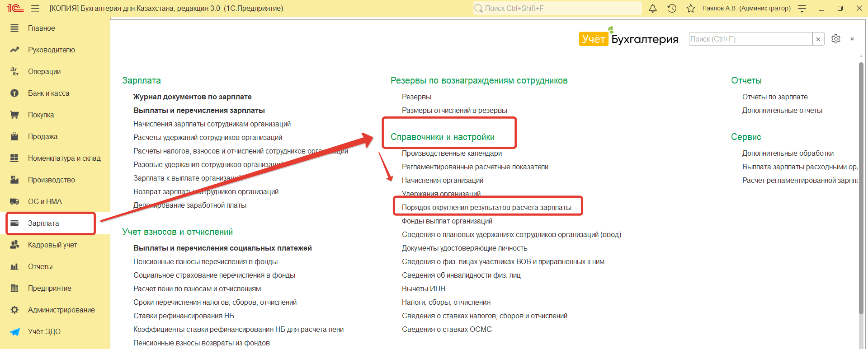This screenshot has height=349, width=868.
Task: Click the favorites star icon
Action: (691, 8)
